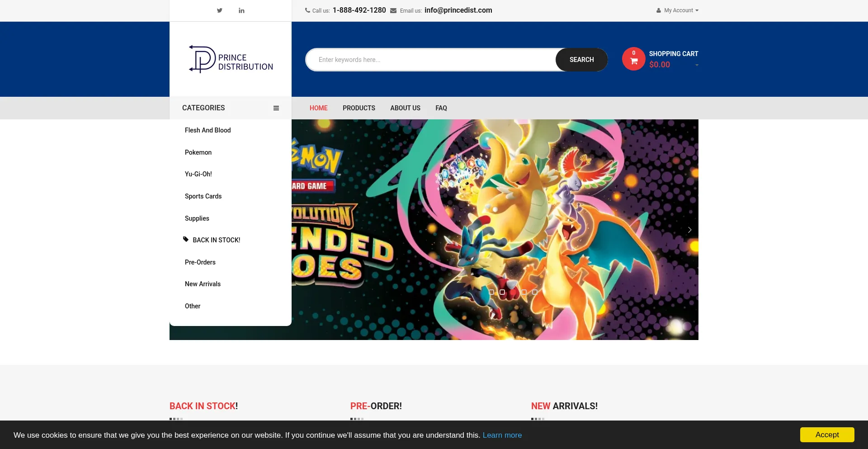Open the Pokemon category

click(198, 152)
